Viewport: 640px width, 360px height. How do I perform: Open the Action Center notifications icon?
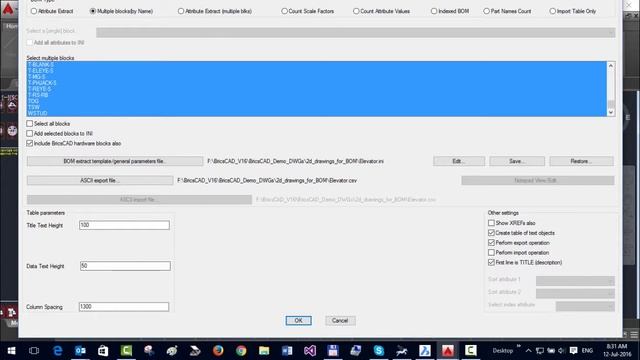pos(573,351)
